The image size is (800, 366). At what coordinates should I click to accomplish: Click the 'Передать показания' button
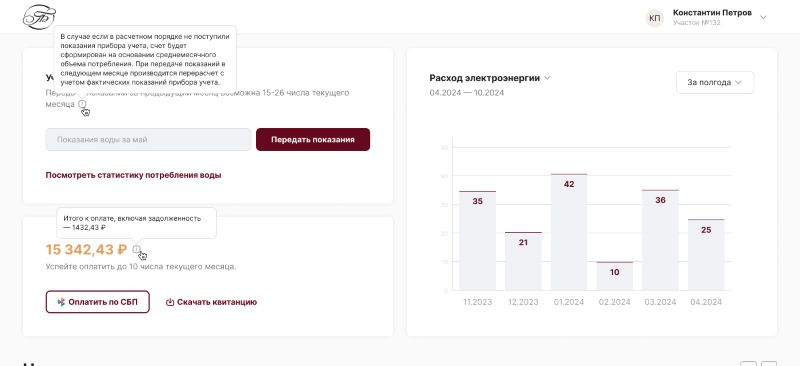coord(313,139)
